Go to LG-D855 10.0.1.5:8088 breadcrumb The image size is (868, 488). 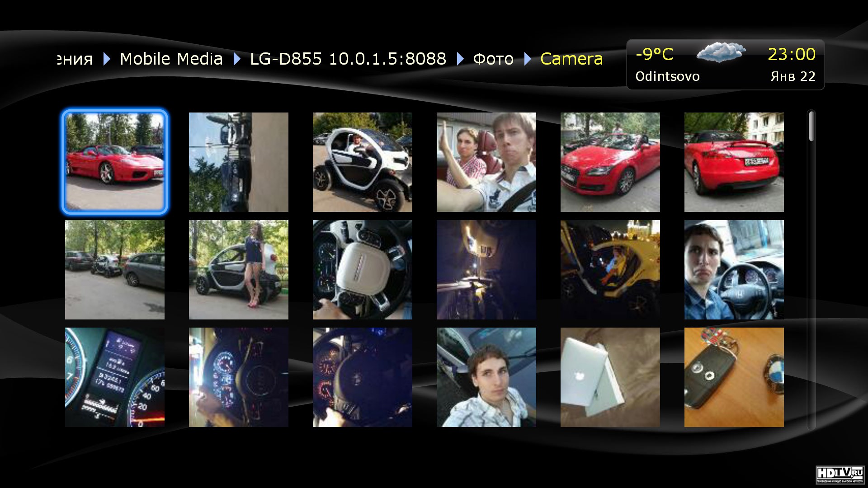pos(348,59)
